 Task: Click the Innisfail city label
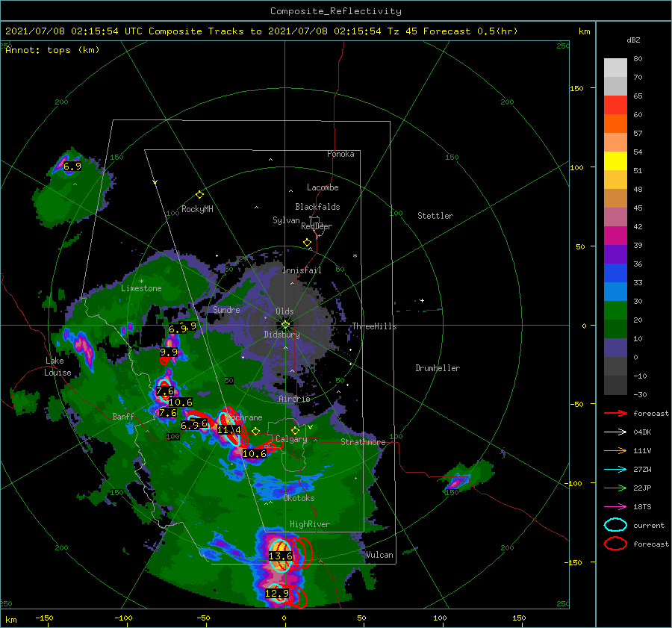tap(302, 270)
